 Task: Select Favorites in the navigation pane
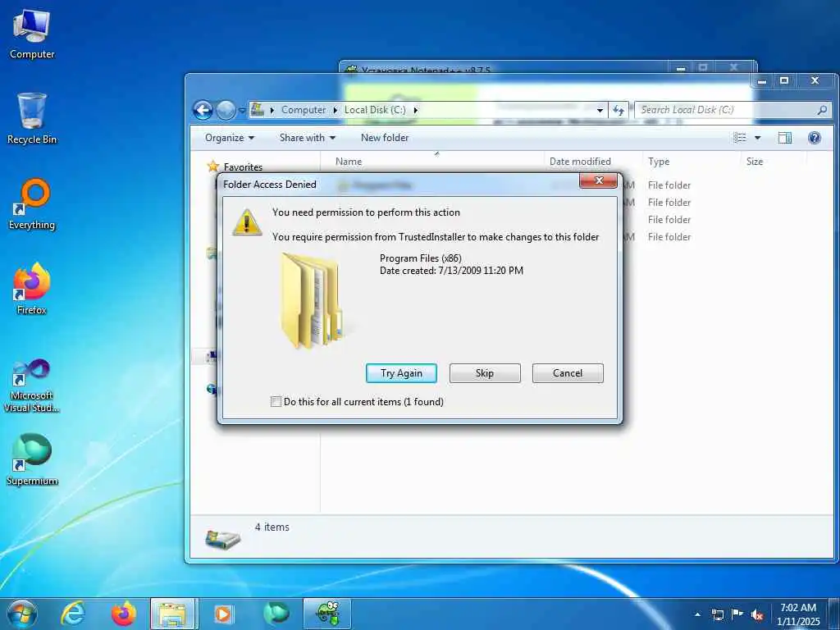(243, 167)
